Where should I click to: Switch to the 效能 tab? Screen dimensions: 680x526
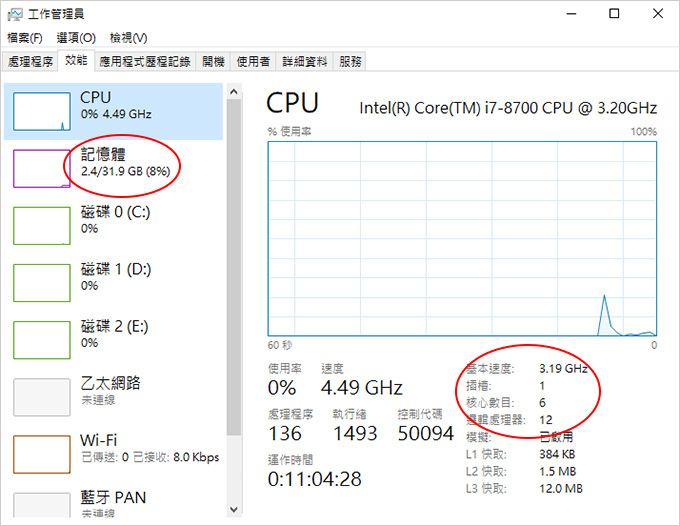coord(76,61)
